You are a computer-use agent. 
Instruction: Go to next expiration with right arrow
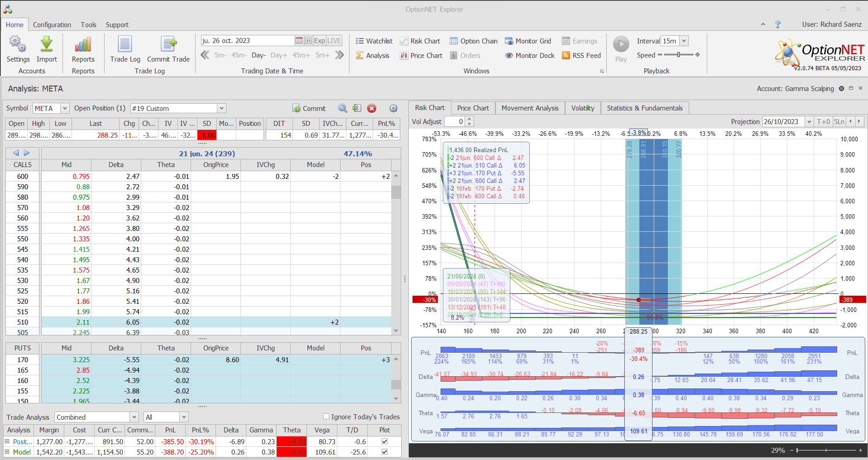[27, 153]
